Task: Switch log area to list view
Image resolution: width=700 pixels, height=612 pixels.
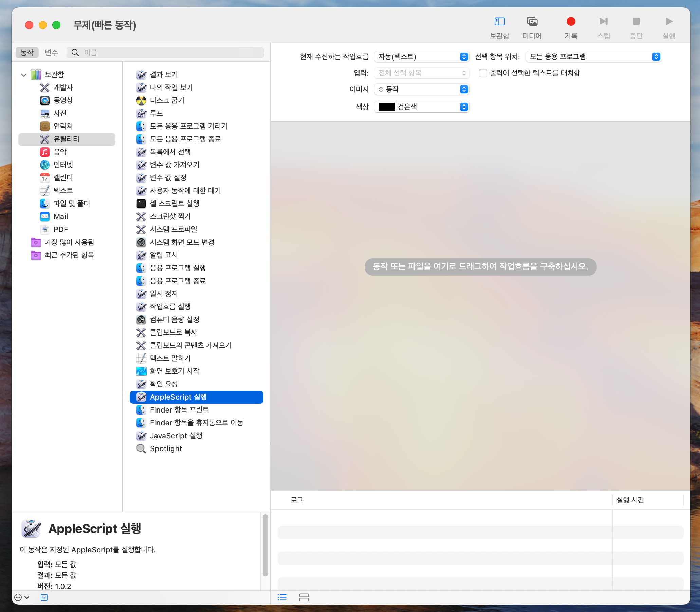Action: tap(282, 597)
